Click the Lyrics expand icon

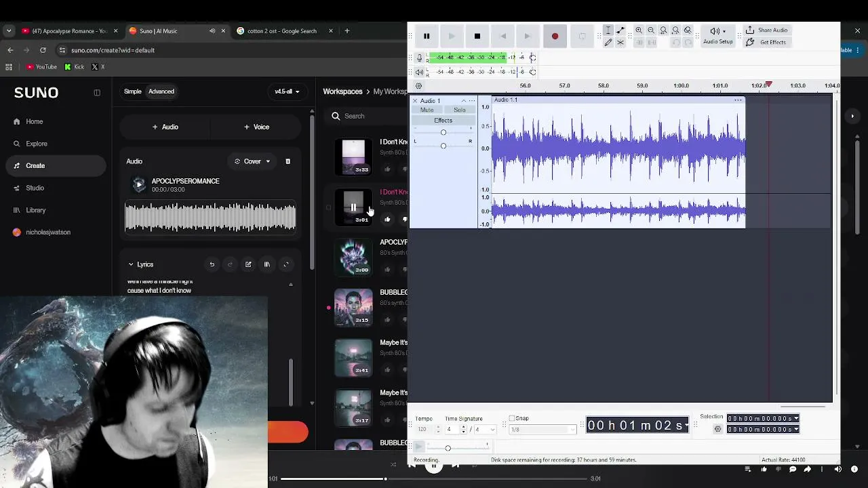click(x=285, y=264)
